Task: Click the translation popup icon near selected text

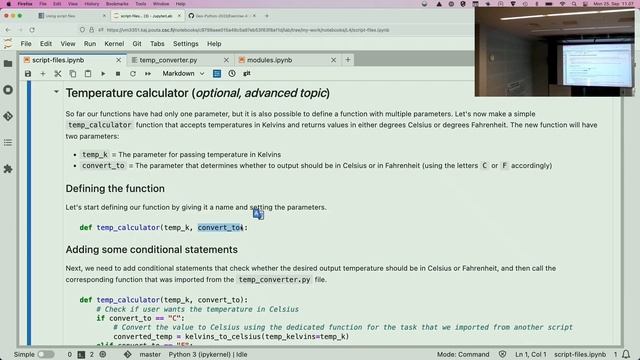Action: click(x=258, y=214)
